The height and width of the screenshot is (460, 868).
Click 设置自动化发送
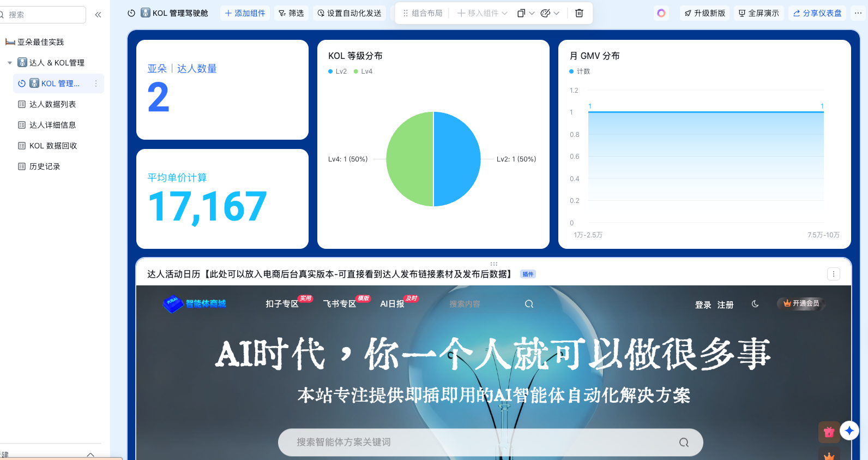tap(349, 13)
